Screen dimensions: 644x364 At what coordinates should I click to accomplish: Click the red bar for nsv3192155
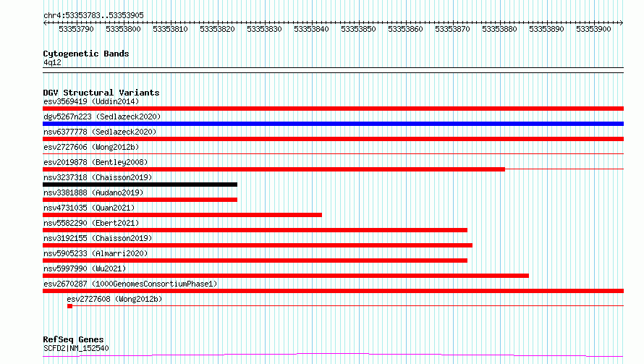[258, 245]
